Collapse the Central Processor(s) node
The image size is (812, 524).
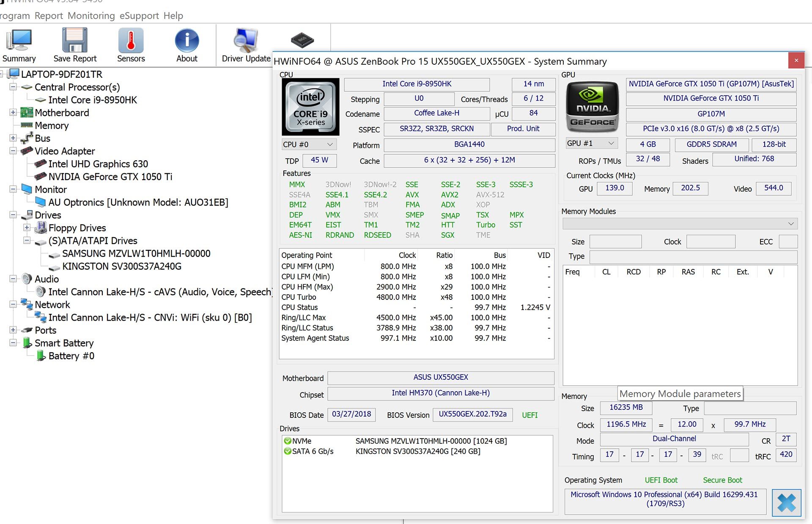[x=13, y=87]
